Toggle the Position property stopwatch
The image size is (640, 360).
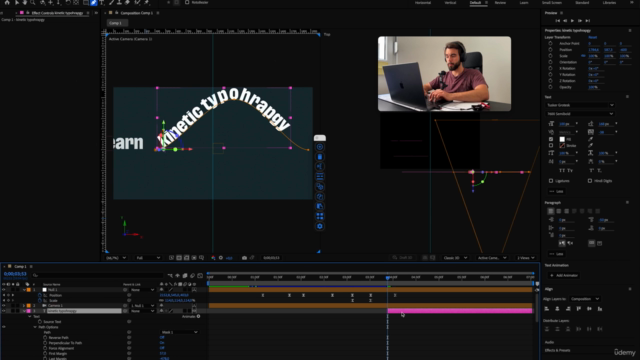coord(40,295)
